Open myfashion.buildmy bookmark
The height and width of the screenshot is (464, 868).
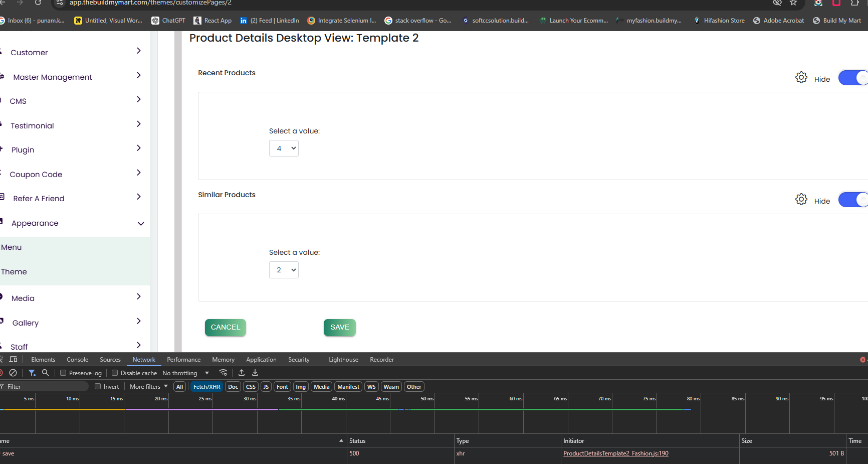(x=649, y=21)
